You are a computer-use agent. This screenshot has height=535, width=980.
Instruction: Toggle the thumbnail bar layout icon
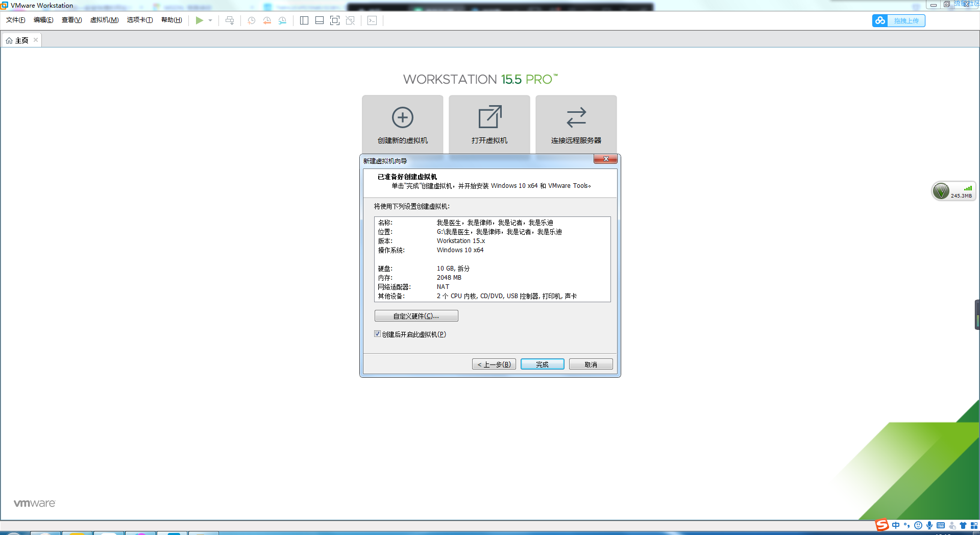click(x=320, y=20)
